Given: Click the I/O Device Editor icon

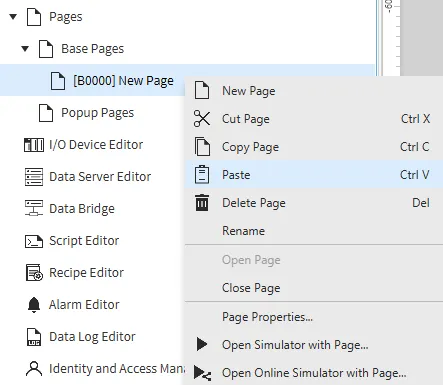Looking at the screenshot, I should pos(34,145).
